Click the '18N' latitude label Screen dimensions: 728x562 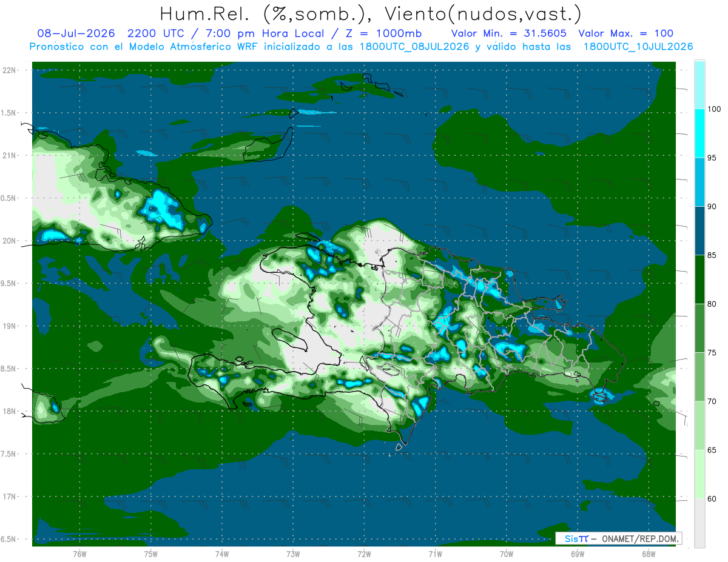[x=10, y=412]
